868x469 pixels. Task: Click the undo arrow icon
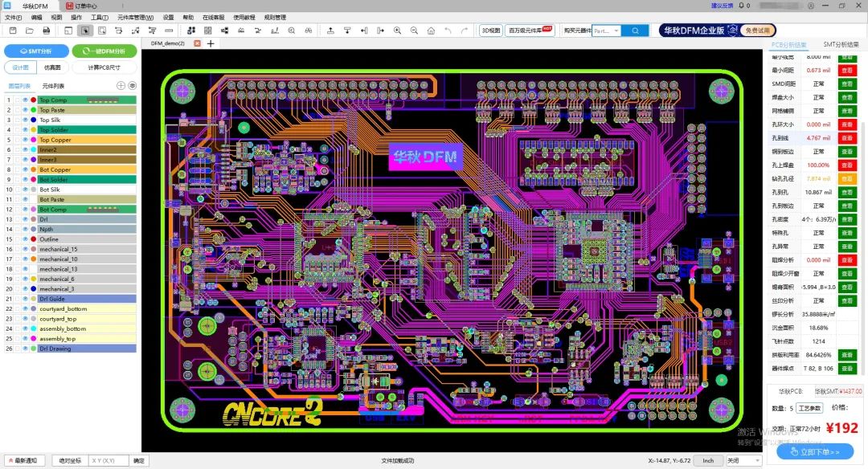point(448,31)
